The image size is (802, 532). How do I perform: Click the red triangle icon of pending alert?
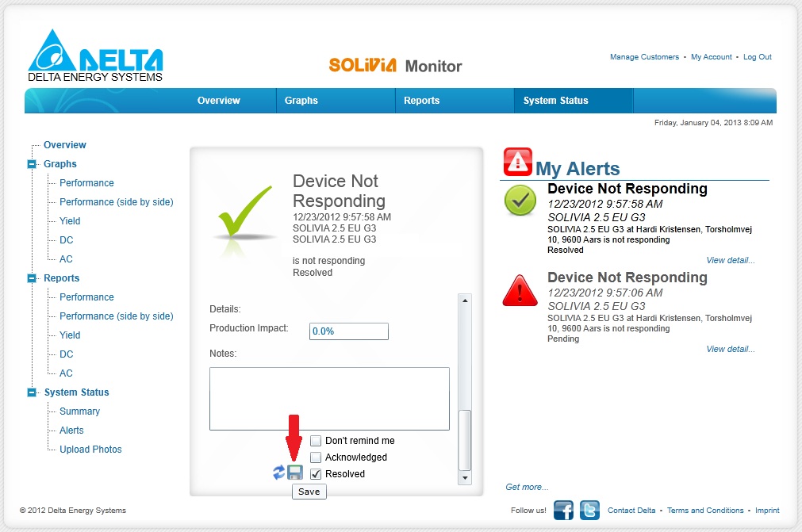tap(520, 290)
